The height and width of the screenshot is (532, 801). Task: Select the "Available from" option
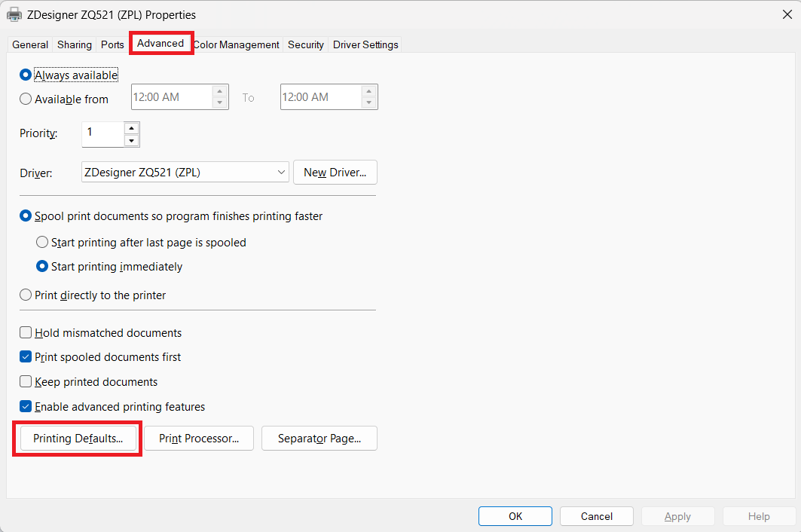click(x=25, y=99)
